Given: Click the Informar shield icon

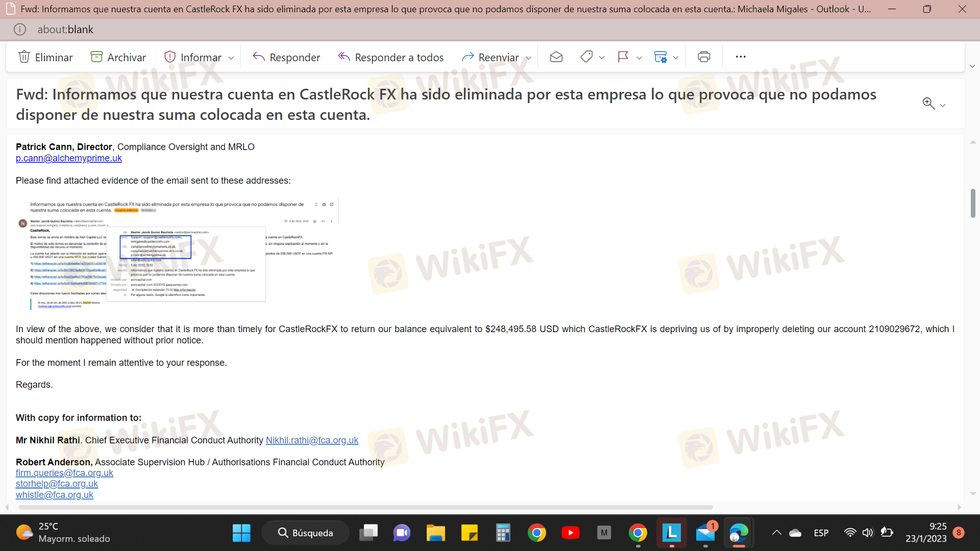Looking at the screenshot, I should click(x=169, y=57).
